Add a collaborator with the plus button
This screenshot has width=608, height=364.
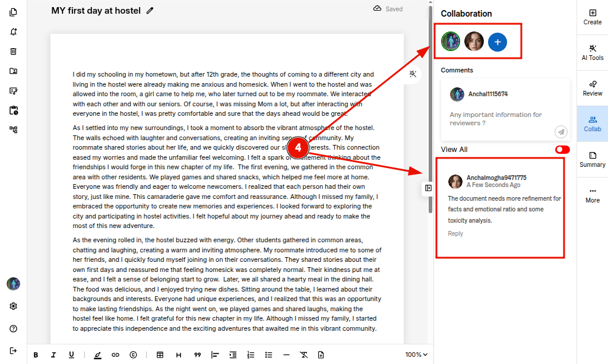click(x=498, y=42)
